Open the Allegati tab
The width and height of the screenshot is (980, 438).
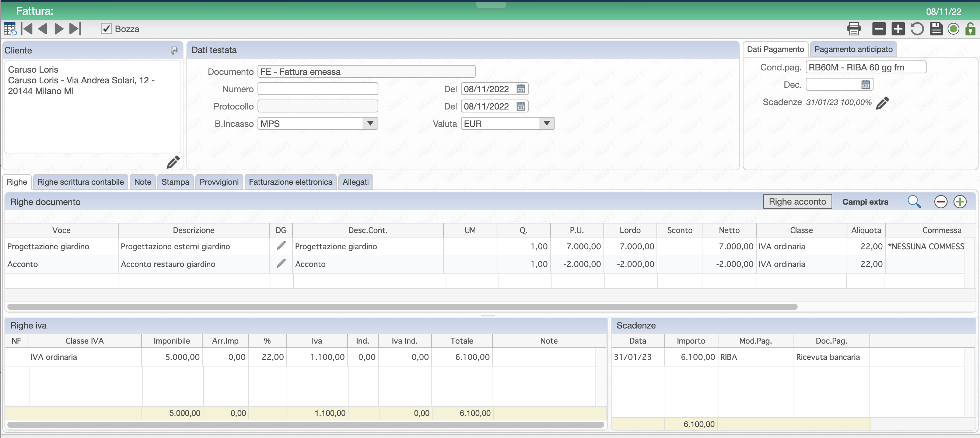coord(355,182)
